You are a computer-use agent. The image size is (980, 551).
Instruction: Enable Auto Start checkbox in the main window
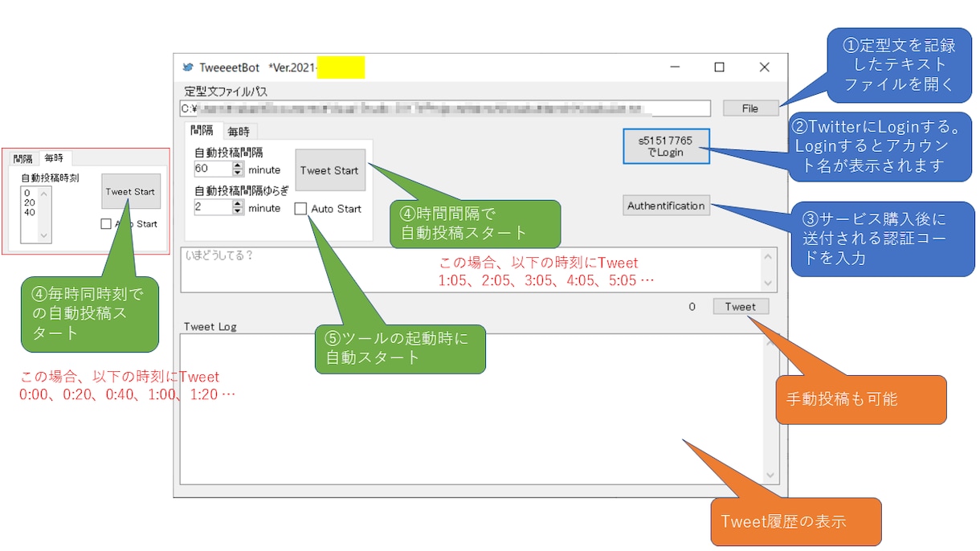(300, 209)
